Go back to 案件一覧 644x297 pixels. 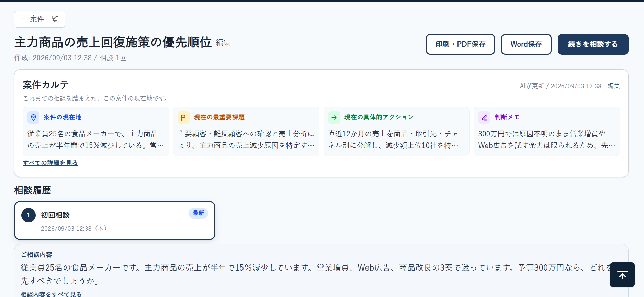tap(39, 19)
